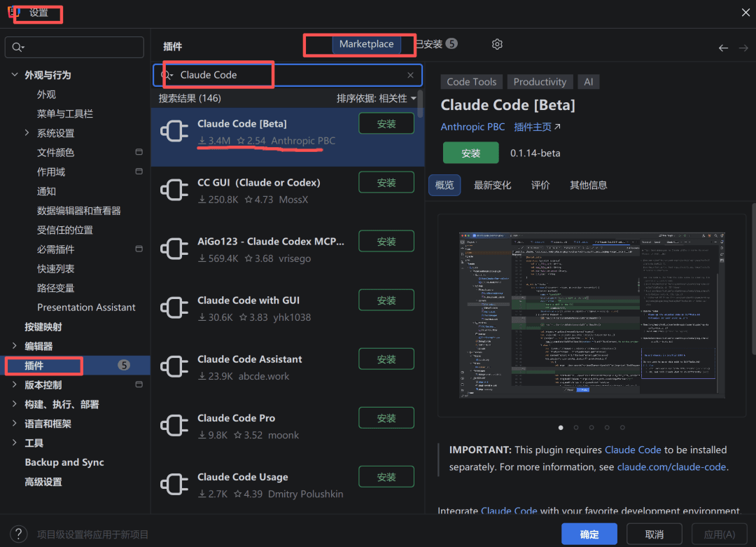Image resolution: width=756 pixels, height=547 pixels.
Task: Open the 其他信息 tab
Action: coord(588,185)
